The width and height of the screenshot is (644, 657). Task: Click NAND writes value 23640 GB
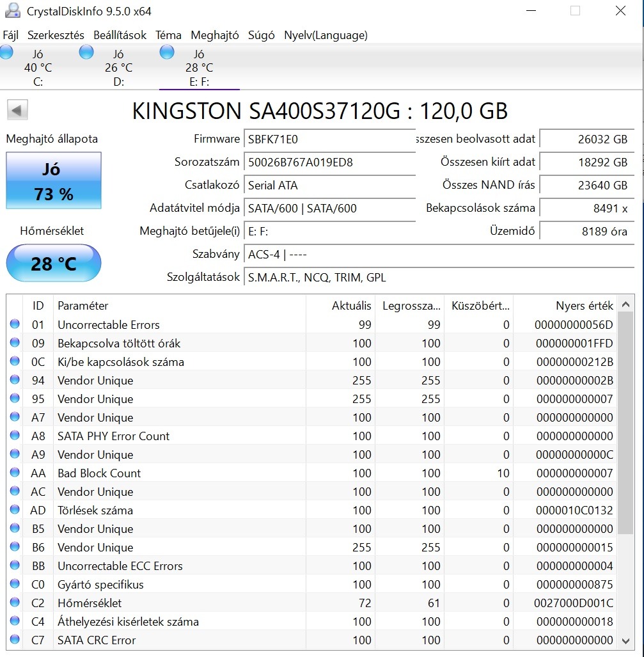(587, 185)
